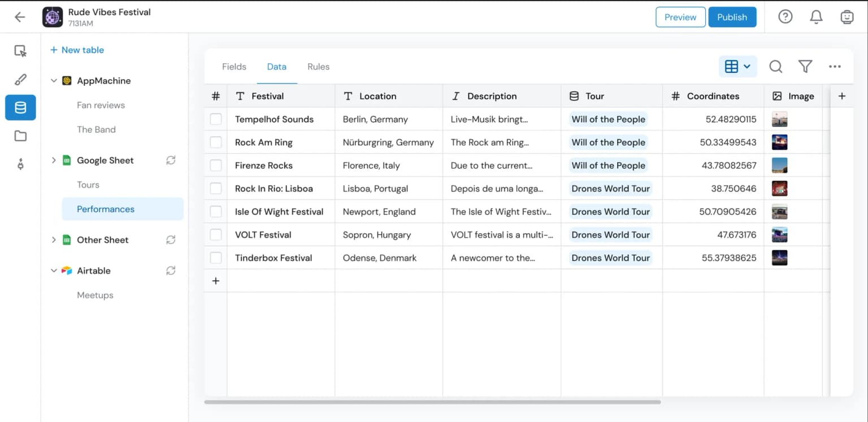868x422 pixels.
Task: Open search in the data table toolbar
Action: (775, 66)
